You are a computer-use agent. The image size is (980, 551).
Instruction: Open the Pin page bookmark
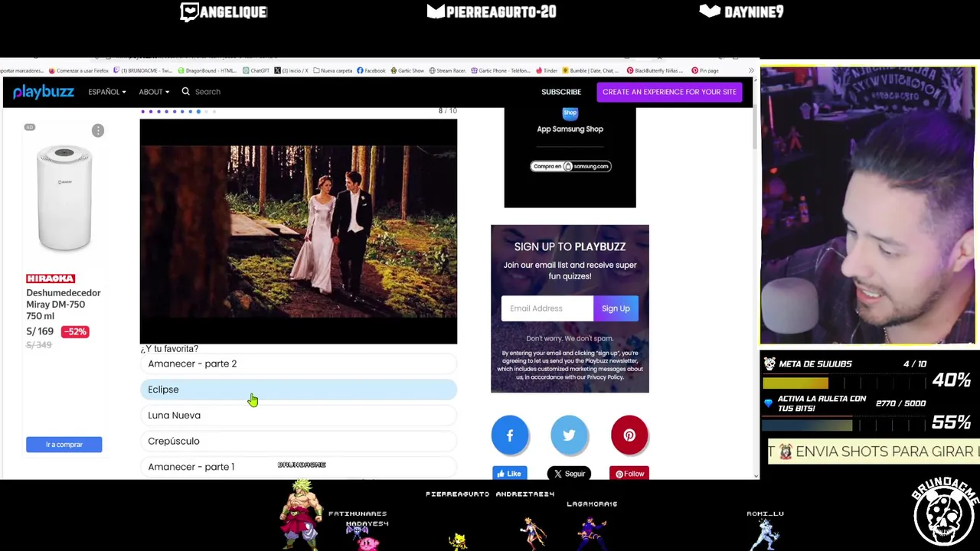pos(704,70)
